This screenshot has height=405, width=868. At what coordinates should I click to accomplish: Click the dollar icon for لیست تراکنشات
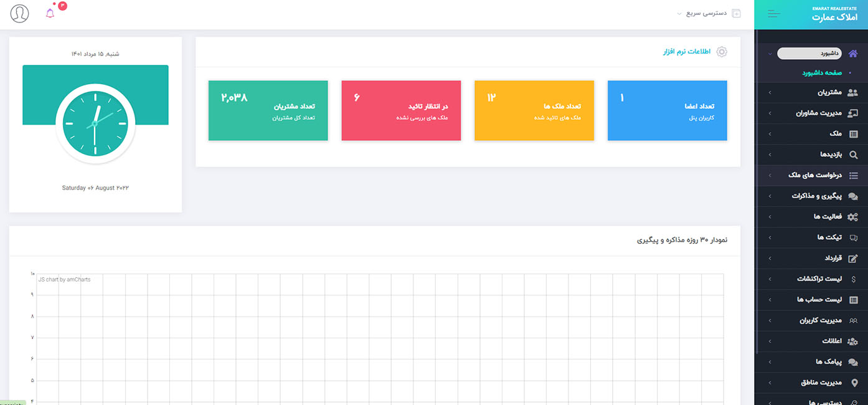853,279
